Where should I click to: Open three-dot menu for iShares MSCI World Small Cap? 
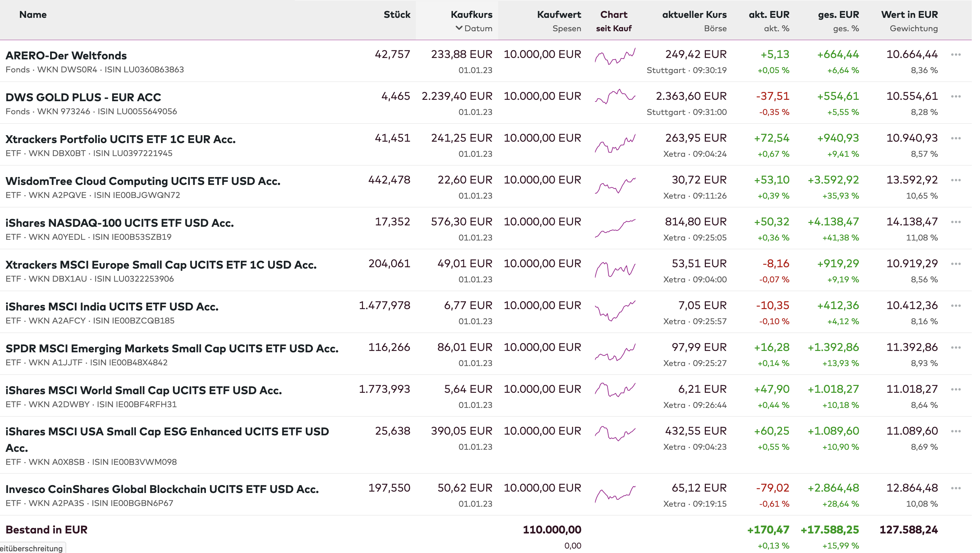click(x=956, y=389)
